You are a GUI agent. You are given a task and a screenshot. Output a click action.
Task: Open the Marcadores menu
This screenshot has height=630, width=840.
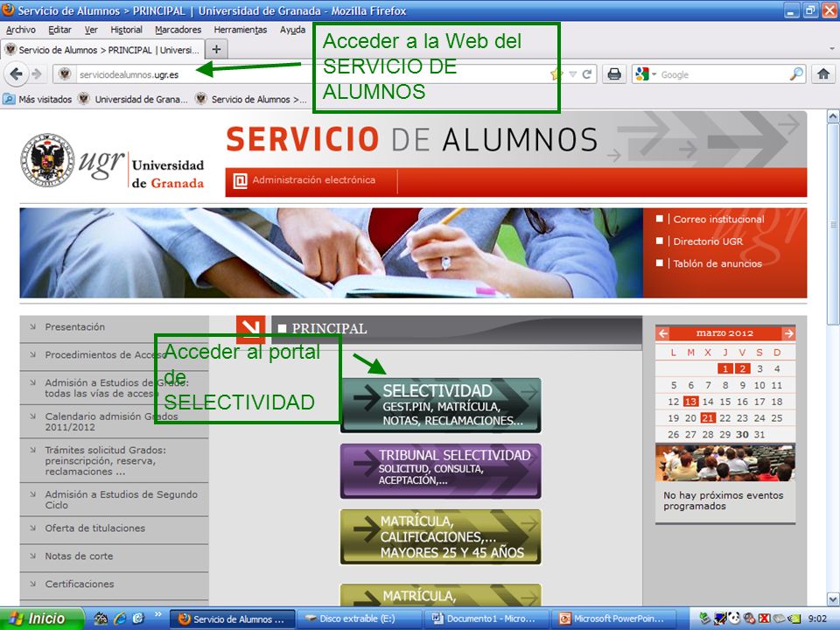pyautogui.click(x=178, y=30)
